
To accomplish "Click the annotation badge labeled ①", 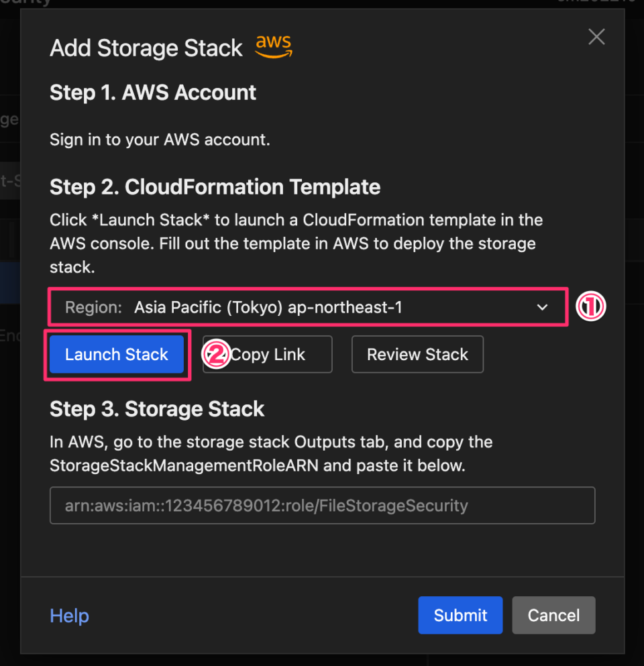I will pos(591,307).
